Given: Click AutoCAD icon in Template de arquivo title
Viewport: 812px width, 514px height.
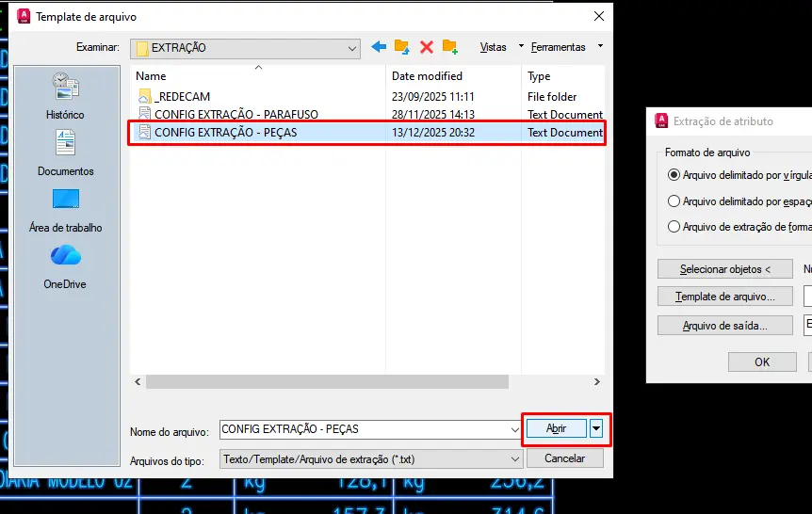Looking at the screenshot, I should coord(24,17).
